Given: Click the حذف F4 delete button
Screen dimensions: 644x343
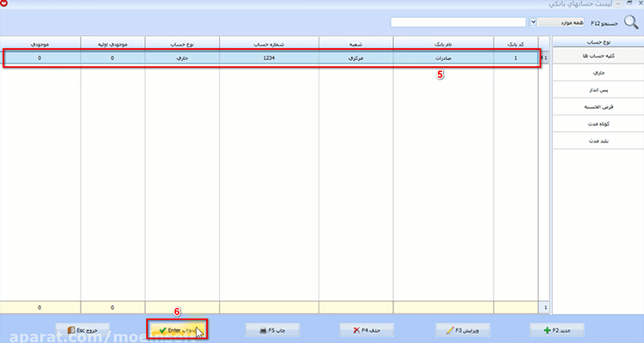Looking at the screenshot, I should coord(367,330).
